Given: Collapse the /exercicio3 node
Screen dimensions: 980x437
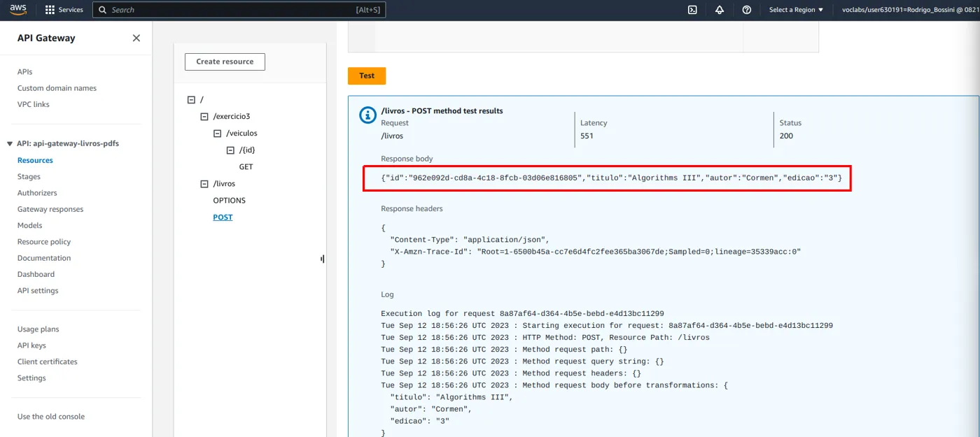Looking at the screenshot, I should click(204, 117).
